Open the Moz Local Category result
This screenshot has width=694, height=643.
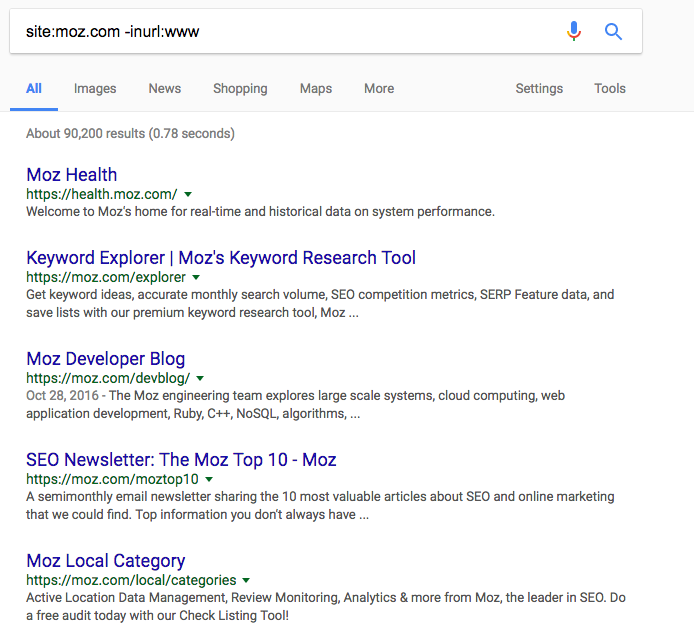[105, 561]
